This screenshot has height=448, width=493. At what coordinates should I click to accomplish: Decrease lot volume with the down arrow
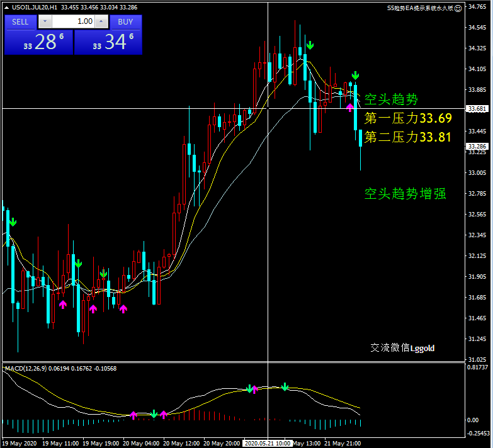pyautogui.click(x=45, y=22)
